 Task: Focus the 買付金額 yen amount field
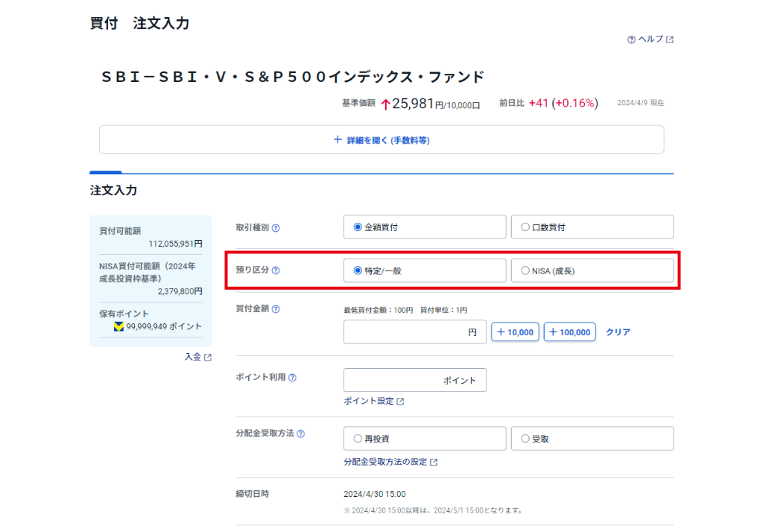(x=414, y=332)
